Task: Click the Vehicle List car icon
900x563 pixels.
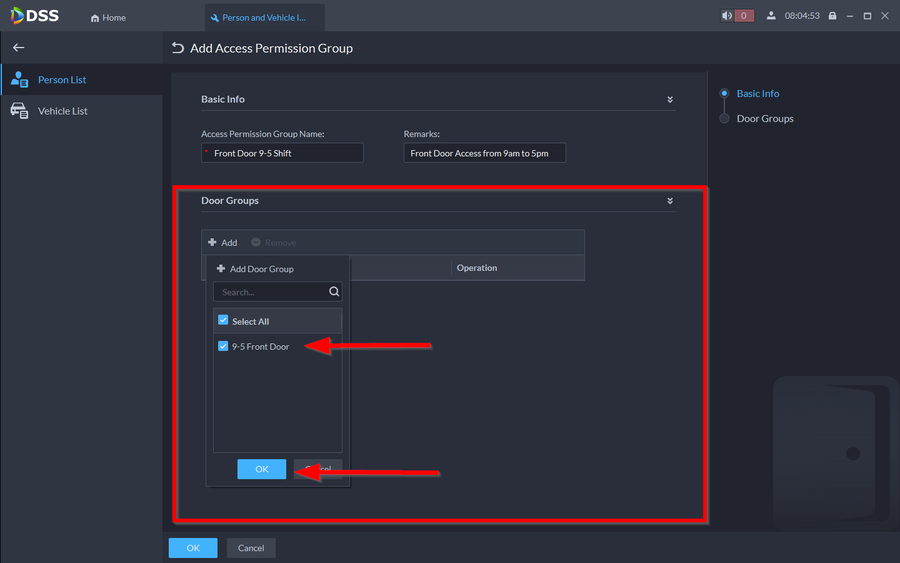Action: (x=19, y=111)
